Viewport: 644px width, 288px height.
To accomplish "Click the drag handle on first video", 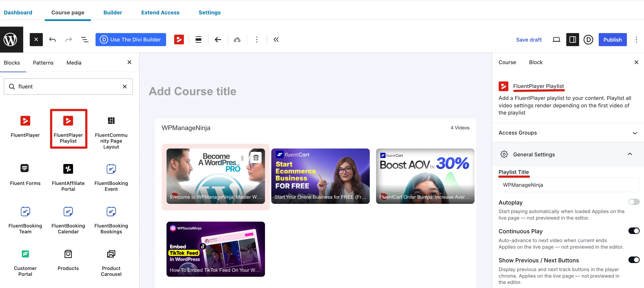I will [242, 158].
